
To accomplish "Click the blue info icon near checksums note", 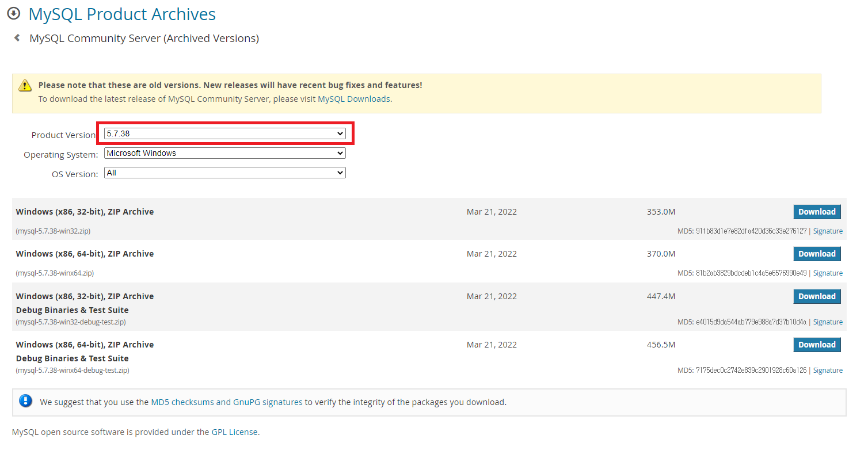I will pos(25,401).
